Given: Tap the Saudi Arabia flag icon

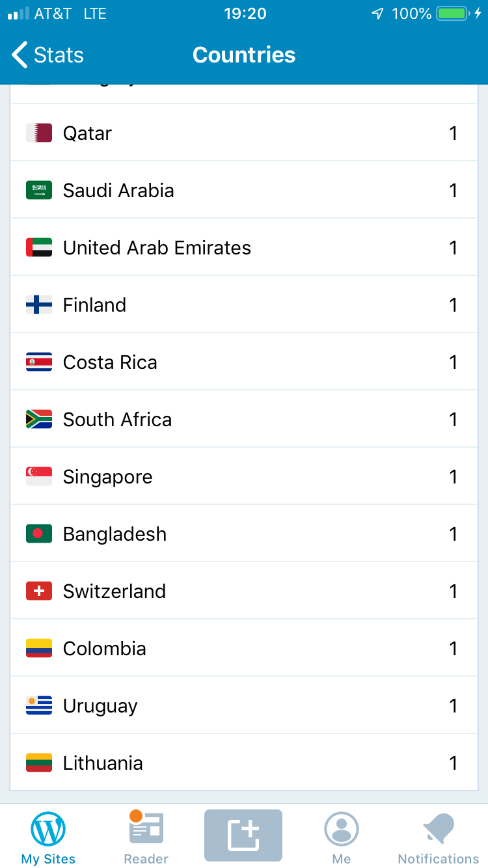Looking at the screenshot, I should [39, 191].
